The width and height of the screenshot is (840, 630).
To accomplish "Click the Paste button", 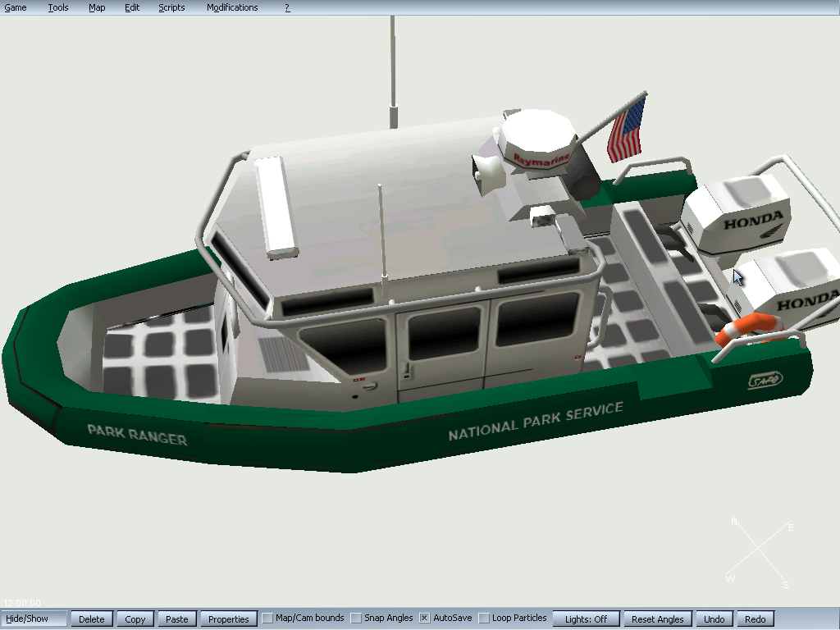I will (x=177, y=619).
